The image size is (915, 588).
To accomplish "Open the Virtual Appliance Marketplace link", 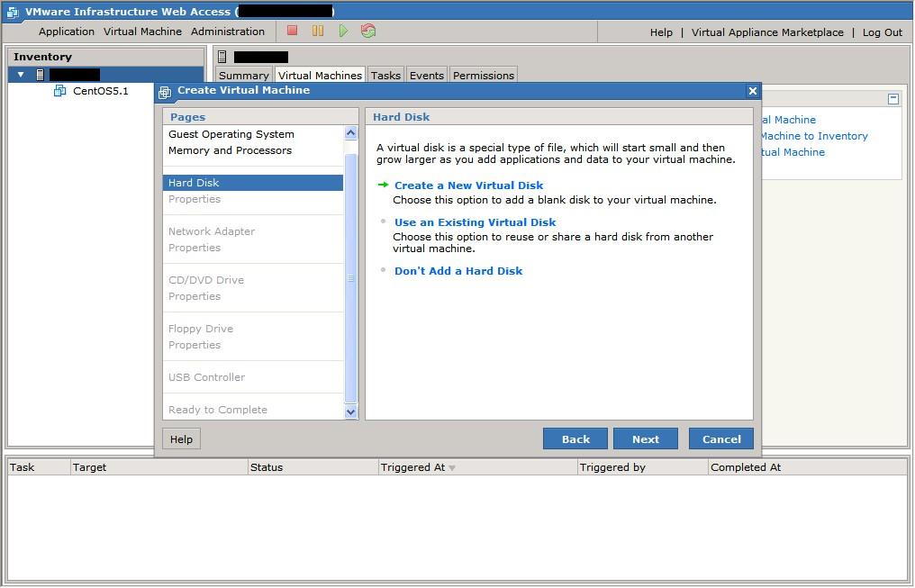I will tap(767, 32).
